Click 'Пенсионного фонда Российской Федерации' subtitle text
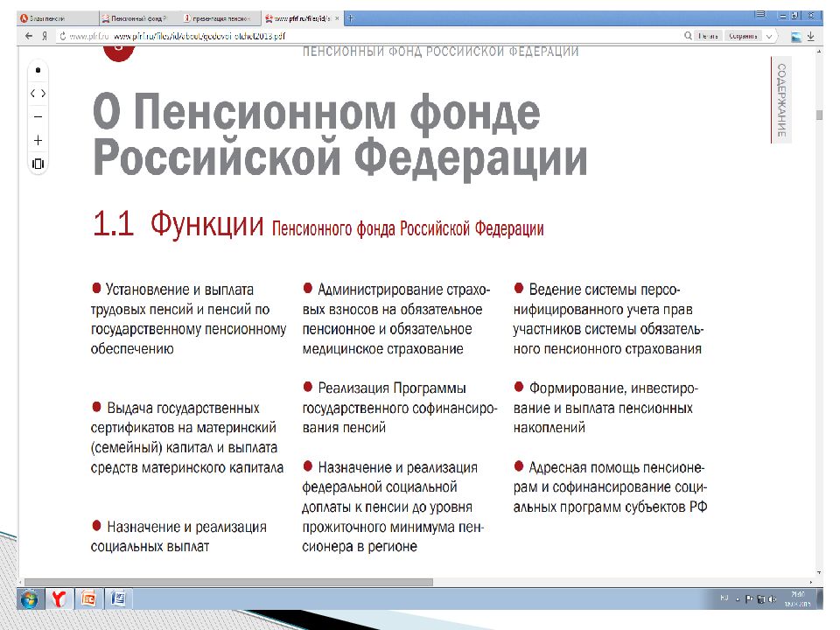This screenshot has width=840, height=630. click(408, 228)
